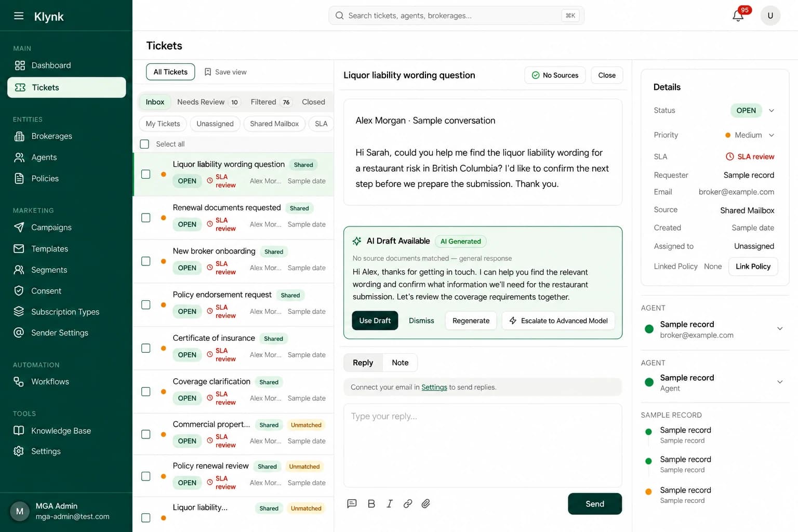The height and width of the screenshot is (532, 798).
Task: Open the All Tickets view selector
Action: [170, 72]
